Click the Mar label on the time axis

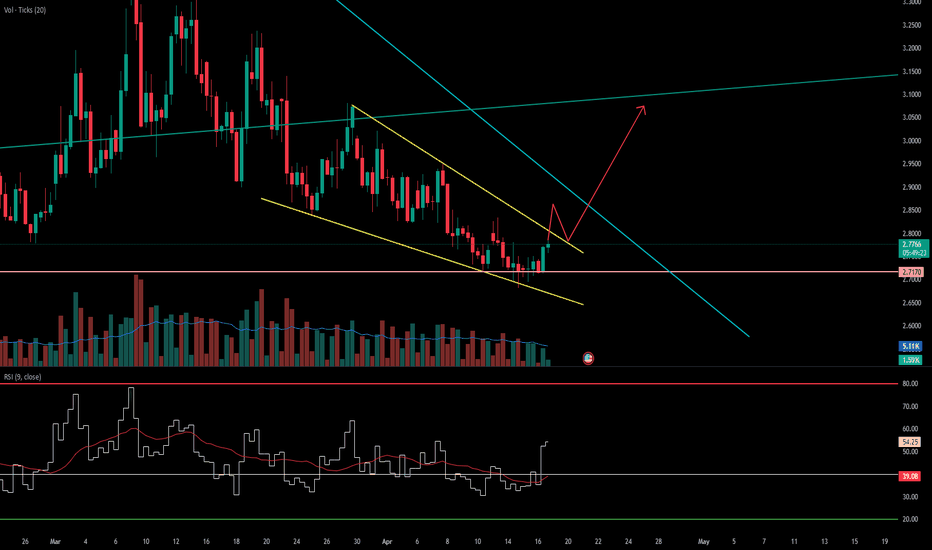[55, 542]
